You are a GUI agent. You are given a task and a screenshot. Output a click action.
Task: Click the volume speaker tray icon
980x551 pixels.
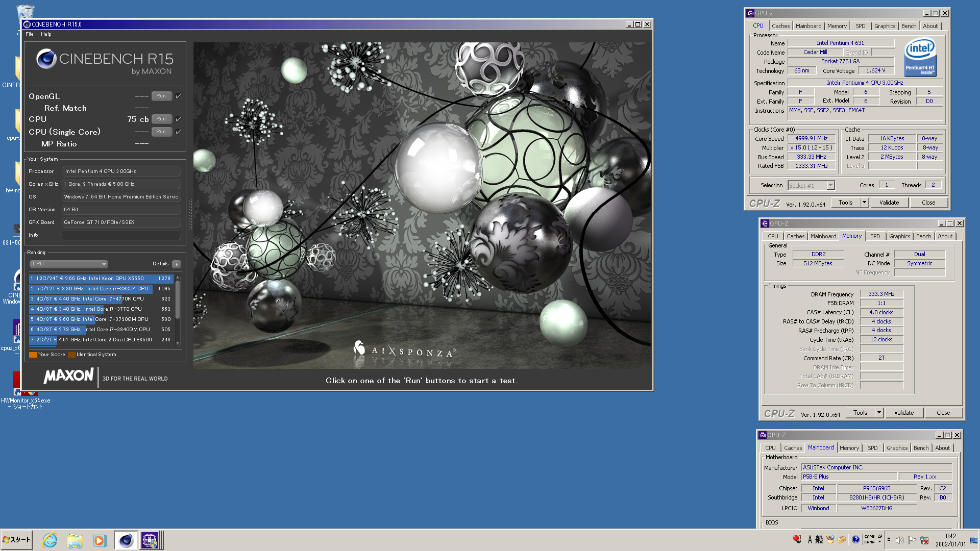tap(899, 540)
